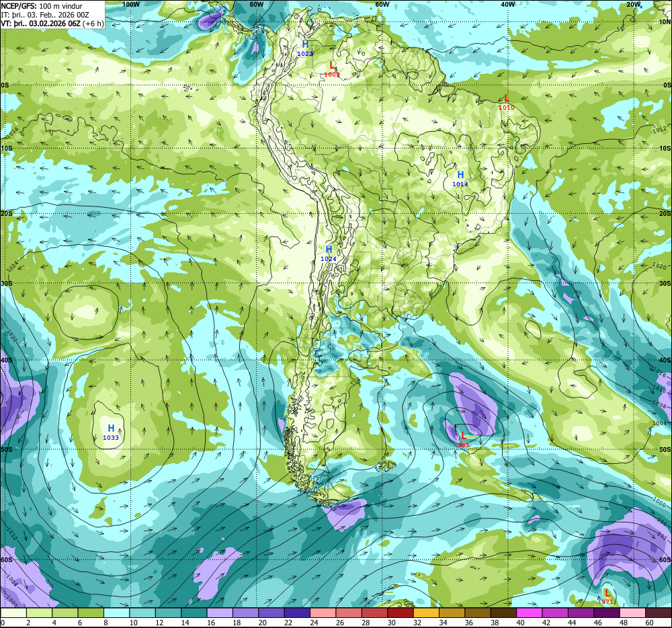
Task: Click the H 1024 high near the Andes
Action: (x=329, y=253)
